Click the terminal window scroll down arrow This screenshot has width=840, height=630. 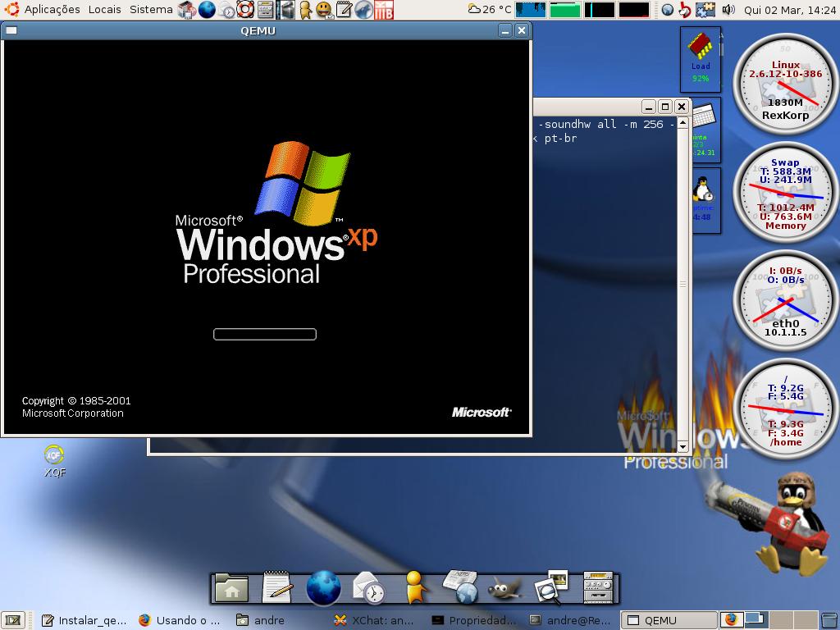click(x=682, y=445)
